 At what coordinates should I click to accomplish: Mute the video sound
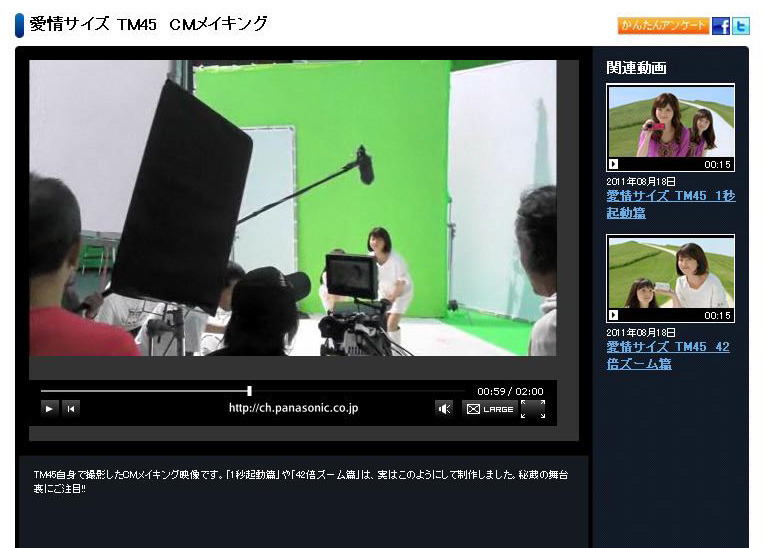(444, 409)
